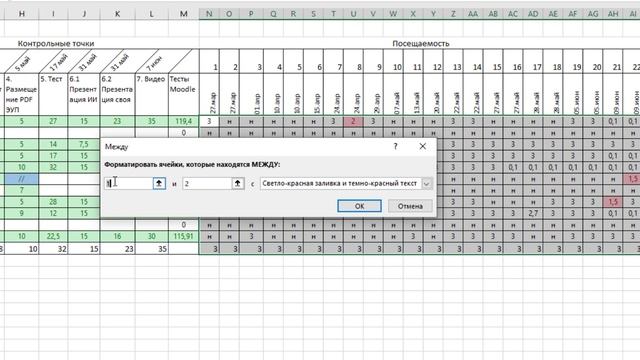640x360 pixels.
Task: Close the Между dialog with X
Action: (x=422, y=146)
